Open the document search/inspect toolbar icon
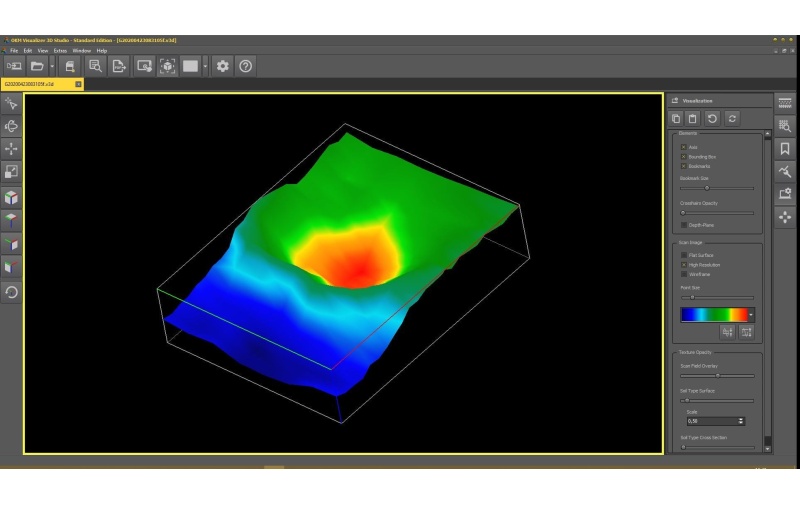The width and height of the screenshot is (800, 505). pyautogui.click(x=95, y=66)
